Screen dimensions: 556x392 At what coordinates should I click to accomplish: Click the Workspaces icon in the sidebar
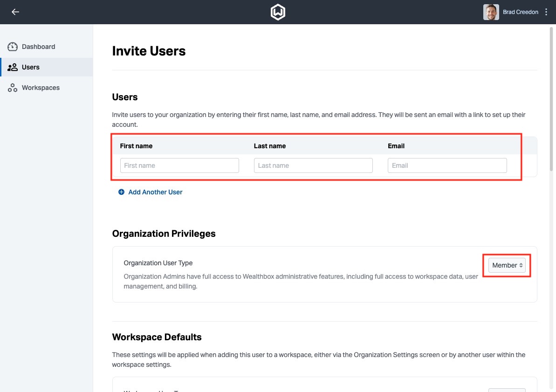coord(13,88)
